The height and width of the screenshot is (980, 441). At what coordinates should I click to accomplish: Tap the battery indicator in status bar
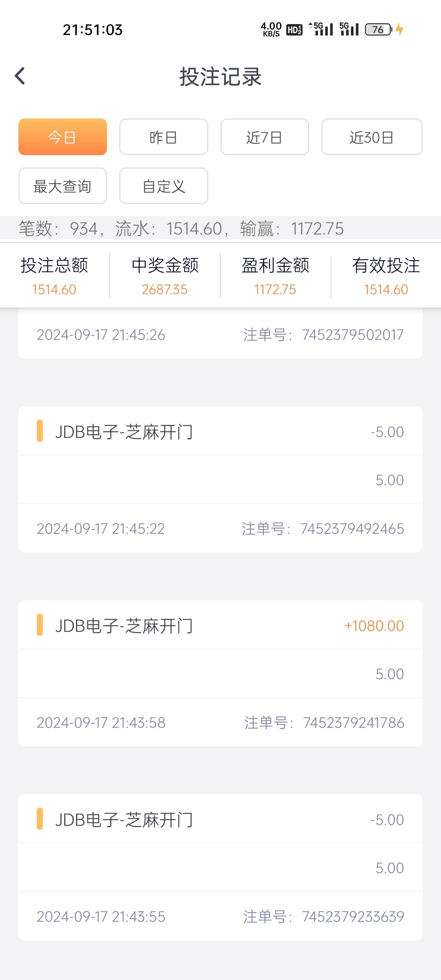(378, 29)
